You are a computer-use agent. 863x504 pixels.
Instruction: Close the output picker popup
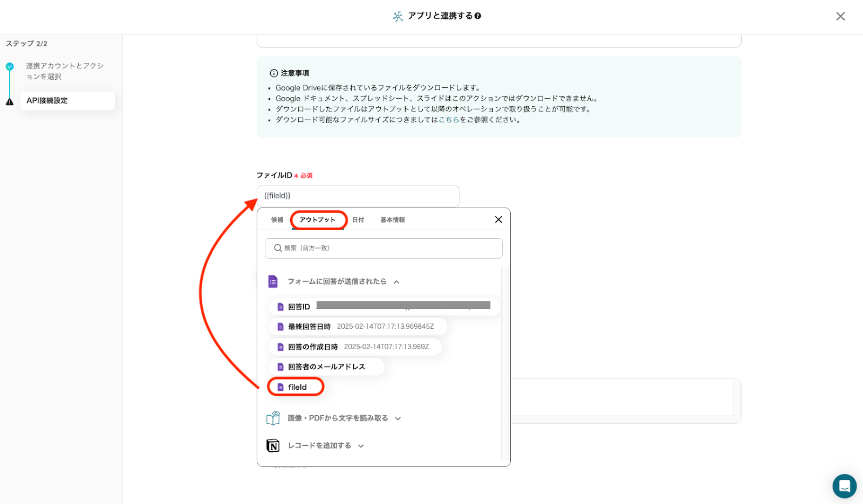click(498, 219)
